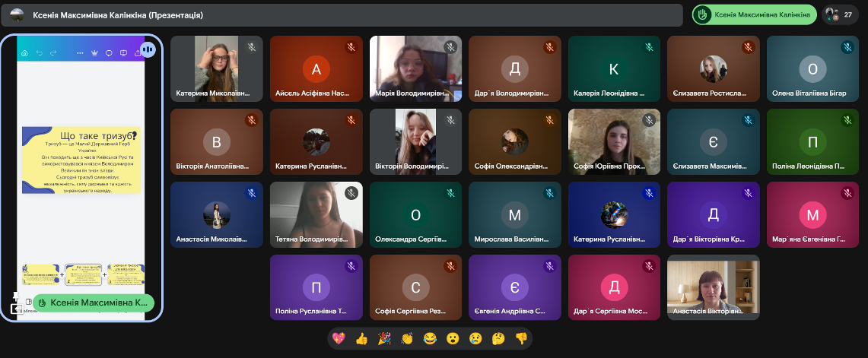Click muted mic icon on Олена Віталіївна Бігар tile
The image size is (868, 358).
click(847, 47)
